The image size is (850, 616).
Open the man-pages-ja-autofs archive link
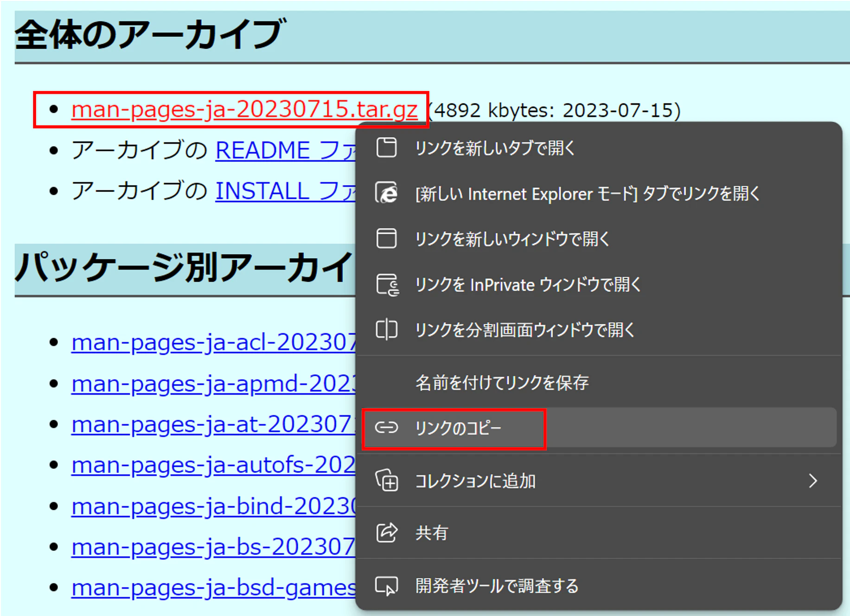click(x=213, y=465)
